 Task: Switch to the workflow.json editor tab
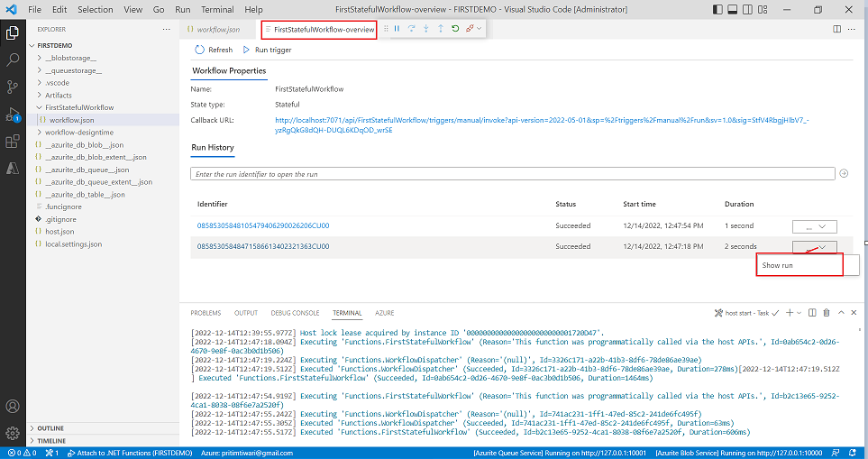point(220,30)
